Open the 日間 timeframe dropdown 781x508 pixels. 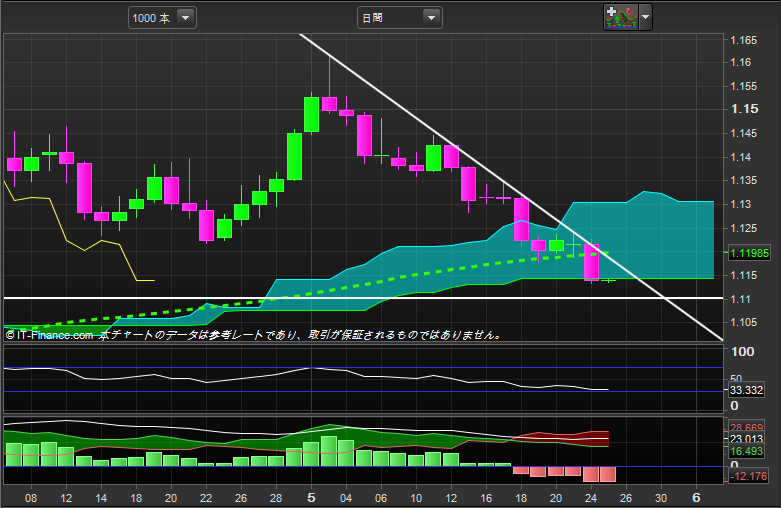399,18
